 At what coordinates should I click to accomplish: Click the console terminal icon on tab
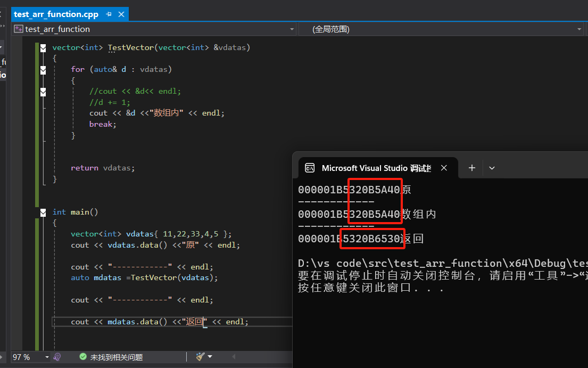pos(310,168)
